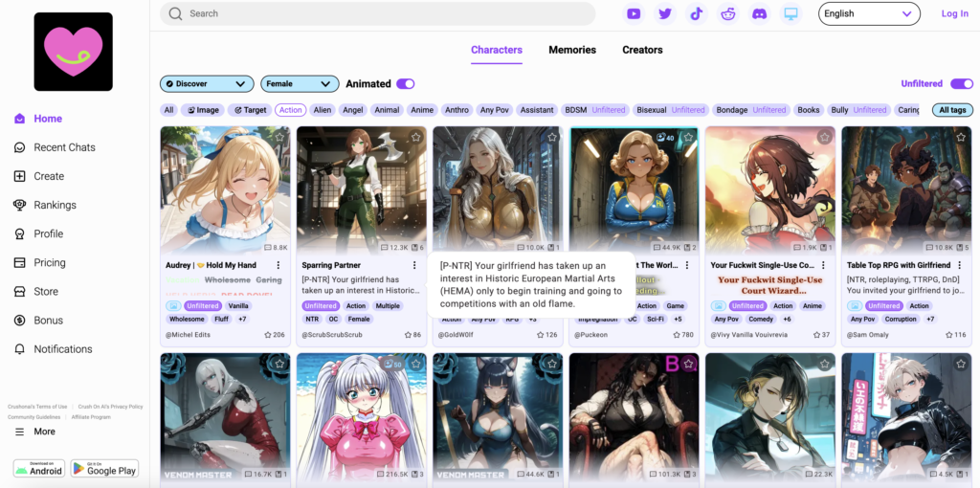Open Recent Chats from sidebar

point(55,147)
